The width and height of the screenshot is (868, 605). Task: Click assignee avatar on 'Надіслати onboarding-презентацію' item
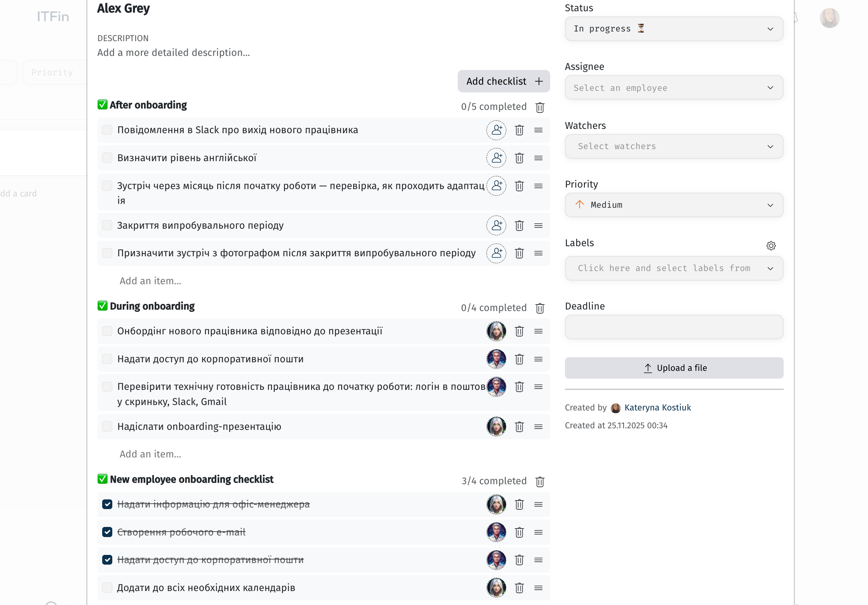pyautogui.click(x=496, y=427)
